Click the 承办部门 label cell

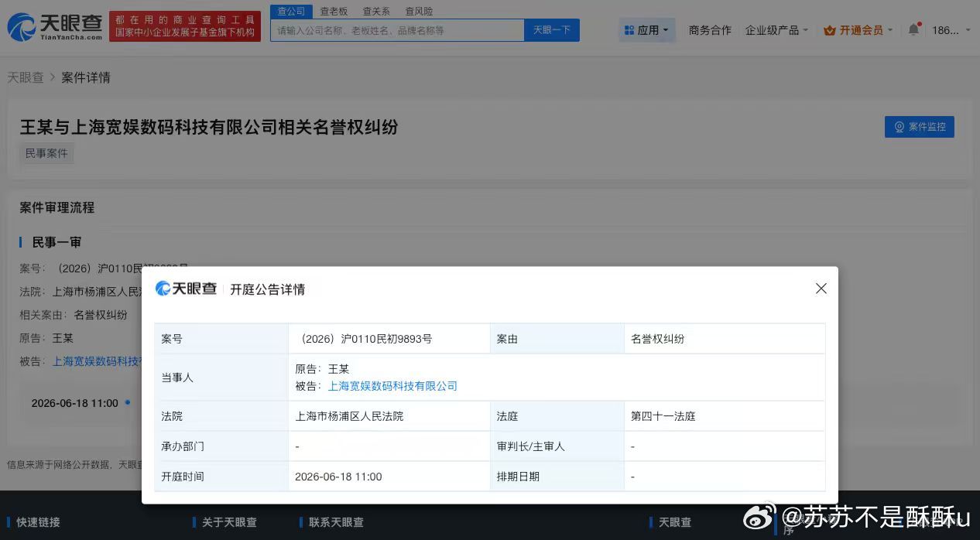[x=221, y=446]
